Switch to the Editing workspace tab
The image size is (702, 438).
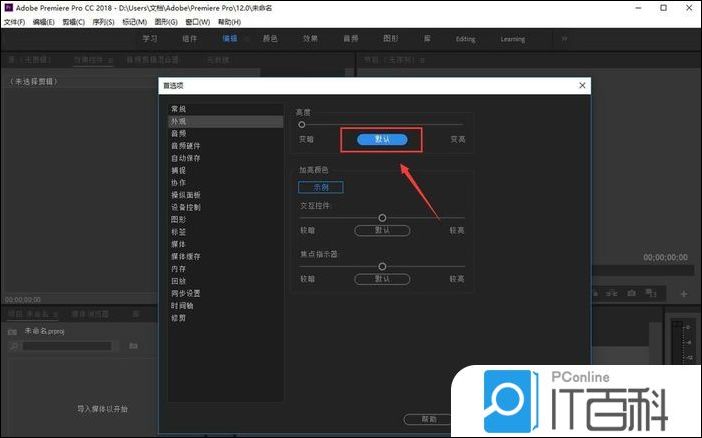(466, 39)
